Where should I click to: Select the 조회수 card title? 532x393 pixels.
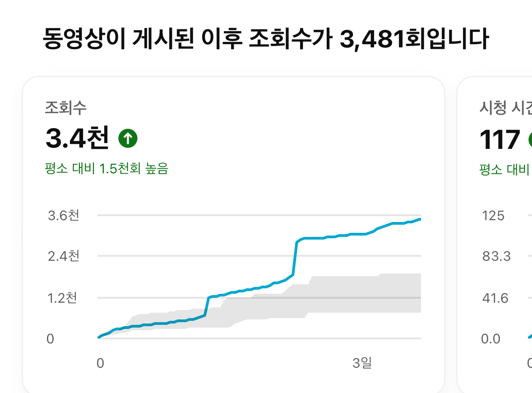point(65,108)
